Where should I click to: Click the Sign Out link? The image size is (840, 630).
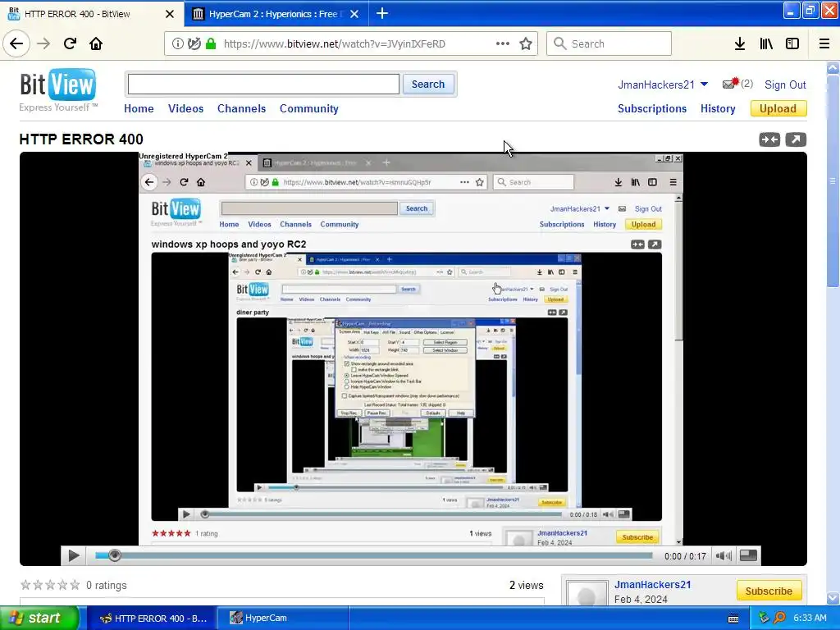[785, 84]
